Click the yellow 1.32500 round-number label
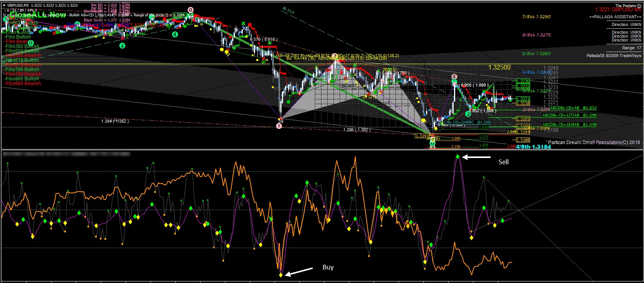 [499, 68]
